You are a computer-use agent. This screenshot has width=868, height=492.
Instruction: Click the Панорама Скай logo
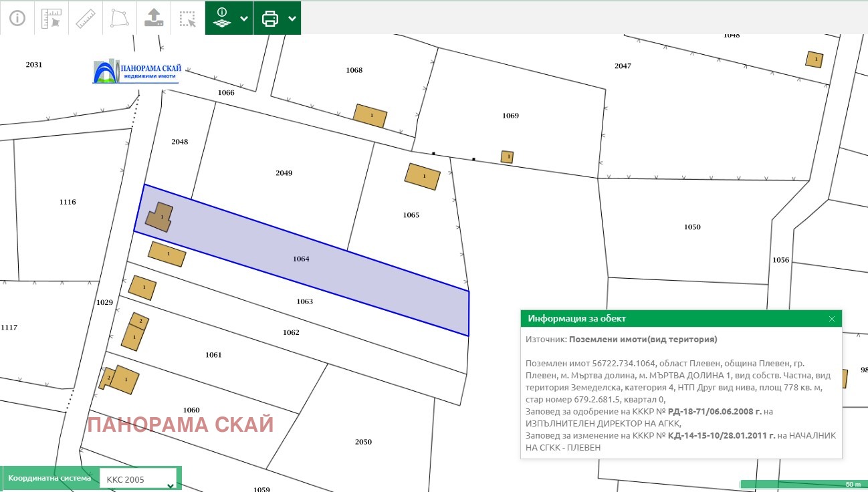tap(137, 72)
